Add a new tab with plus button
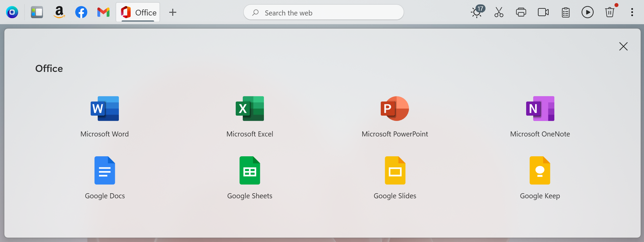The image size is (644, 242). tap(173, 12)
